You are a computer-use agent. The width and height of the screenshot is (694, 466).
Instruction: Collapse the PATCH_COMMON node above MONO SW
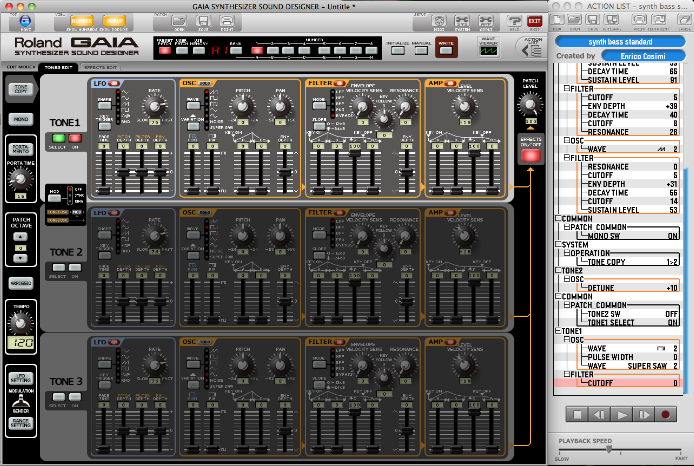567,227
